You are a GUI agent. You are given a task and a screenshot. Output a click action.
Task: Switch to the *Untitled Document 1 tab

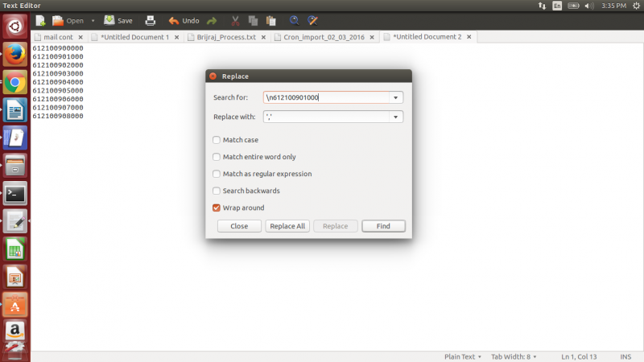pos(134,37)
